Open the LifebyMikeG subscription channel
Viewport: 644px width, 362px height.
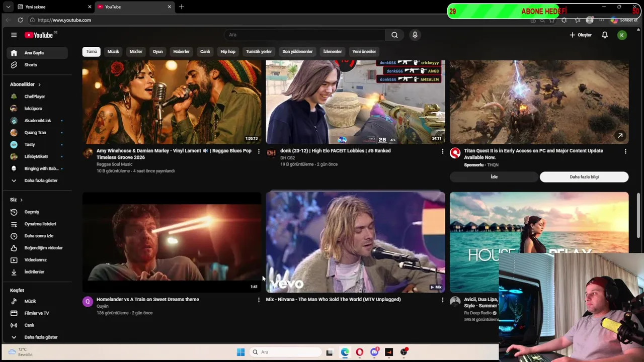pos(38,157)
